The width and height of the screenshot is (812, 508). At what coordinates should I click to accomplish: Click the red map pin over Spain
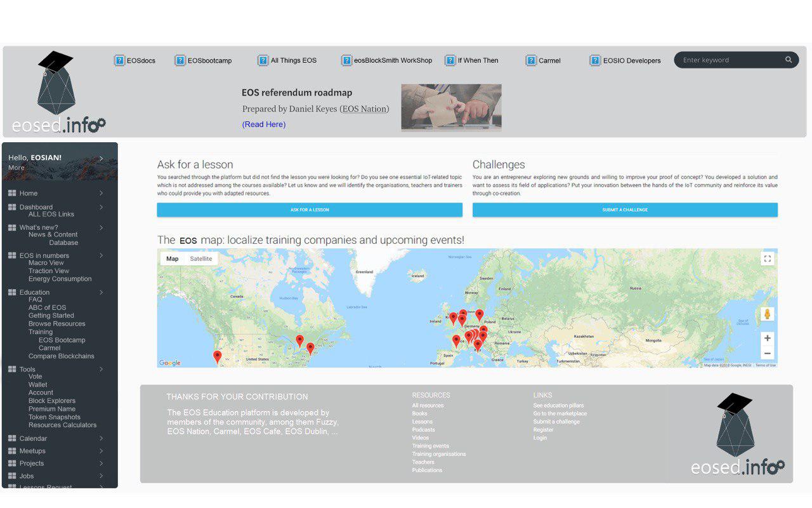(x=456, y=341)
